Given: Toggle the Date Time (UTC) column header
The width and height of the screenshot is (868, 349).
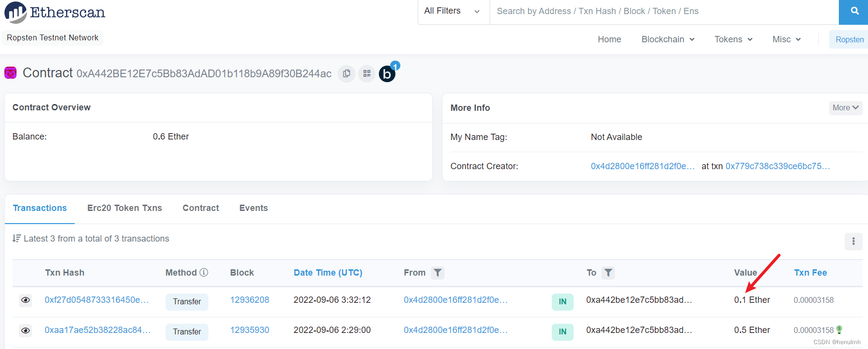Looking at the screenshot, I should (x=328, y=273).
